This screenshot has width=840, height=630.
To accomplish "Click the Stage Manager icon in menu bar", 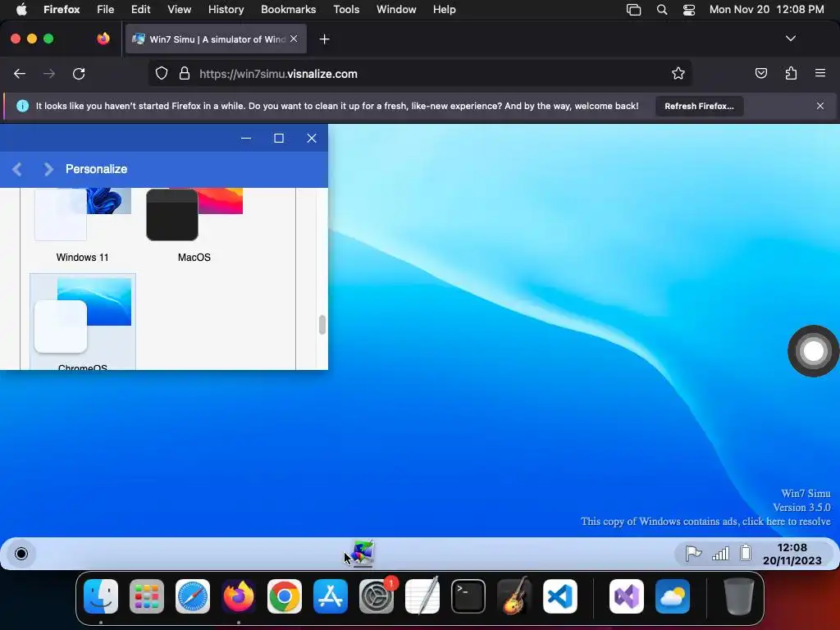I will coord(634,10).
